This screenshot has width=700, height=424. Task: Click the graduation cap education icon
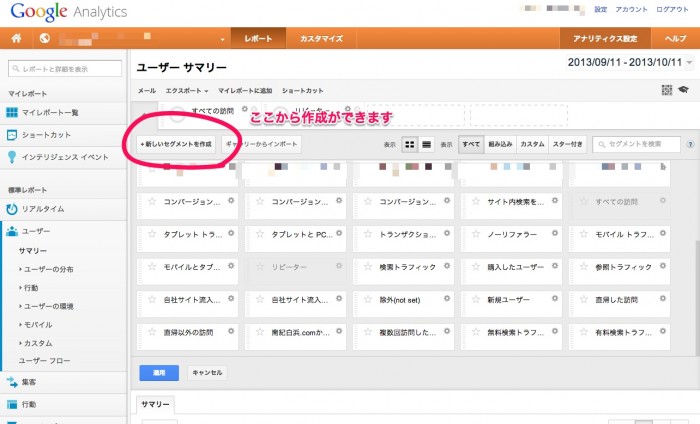pos(683,90)
